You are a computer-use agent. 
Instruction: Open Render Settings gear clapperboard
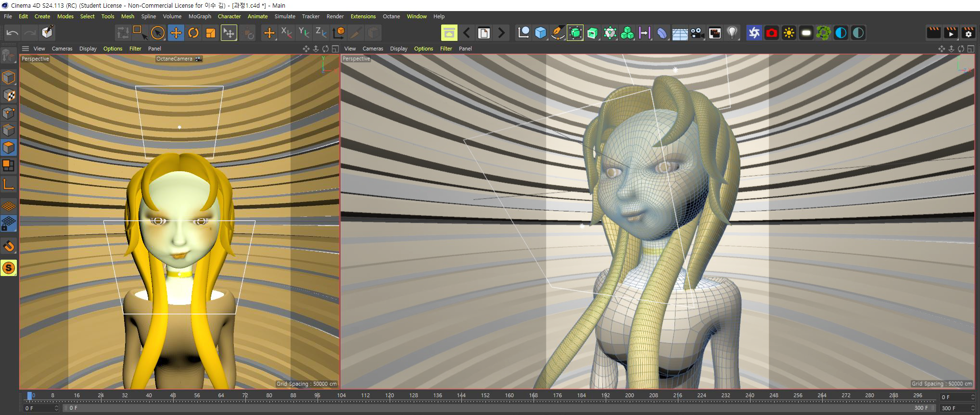(968, 33)
